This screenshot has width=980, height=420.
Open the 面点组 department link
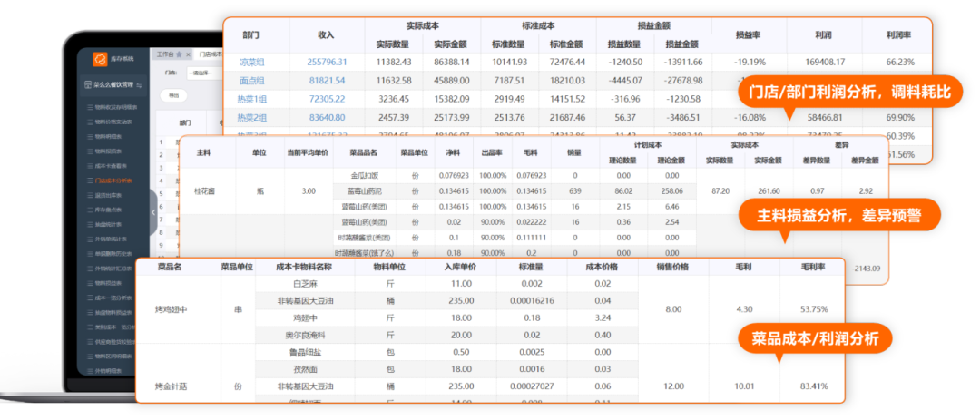tap(252, 81)
